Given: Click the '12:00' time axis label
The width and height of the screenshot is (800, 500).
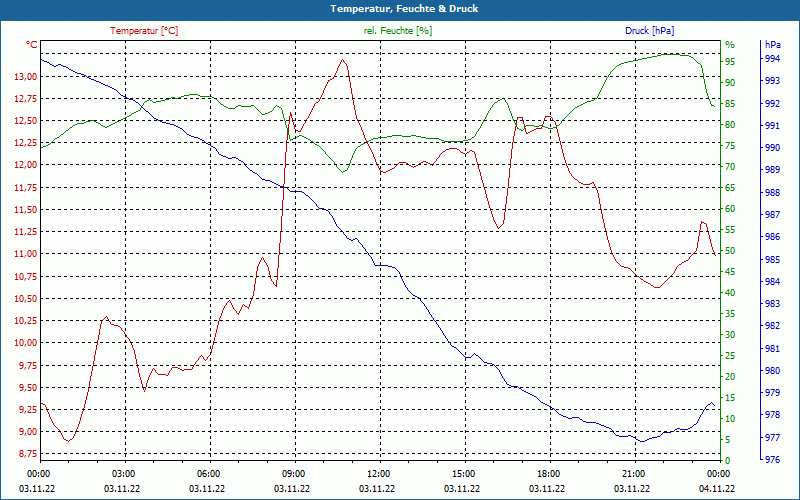Looking at the screenshot, I should 379,474.
